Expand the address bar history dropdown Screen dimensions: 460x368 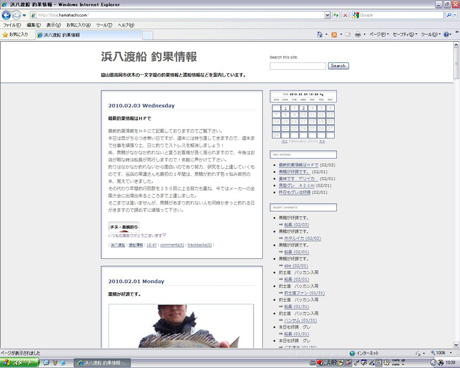[x=327, y=15]
